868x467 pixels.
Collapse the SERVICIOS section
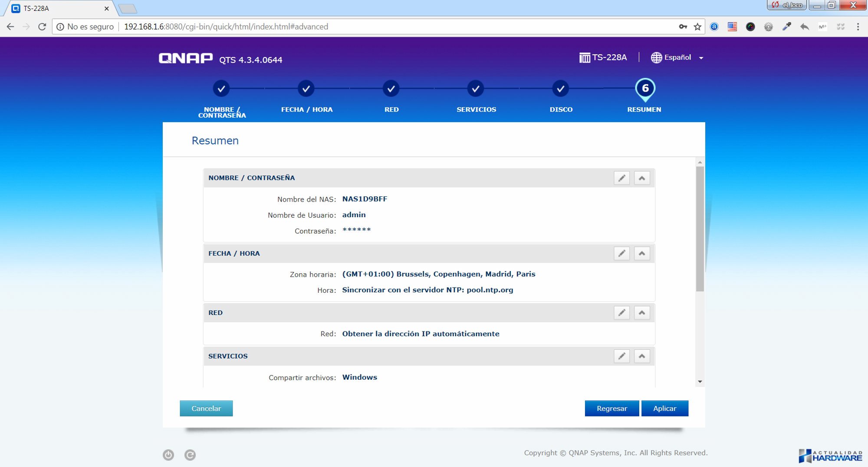click(642, 356)
